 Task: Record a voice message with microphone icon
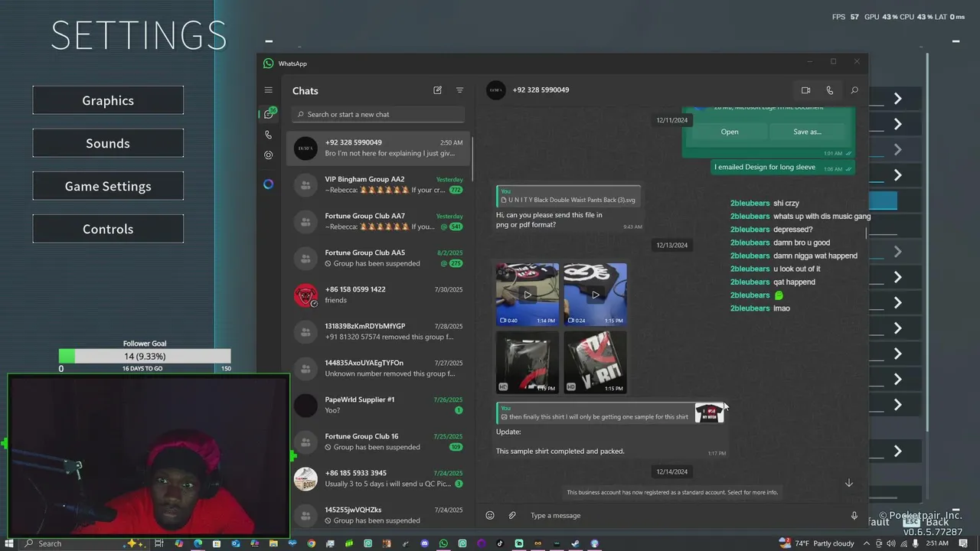(x=854, y=515)
